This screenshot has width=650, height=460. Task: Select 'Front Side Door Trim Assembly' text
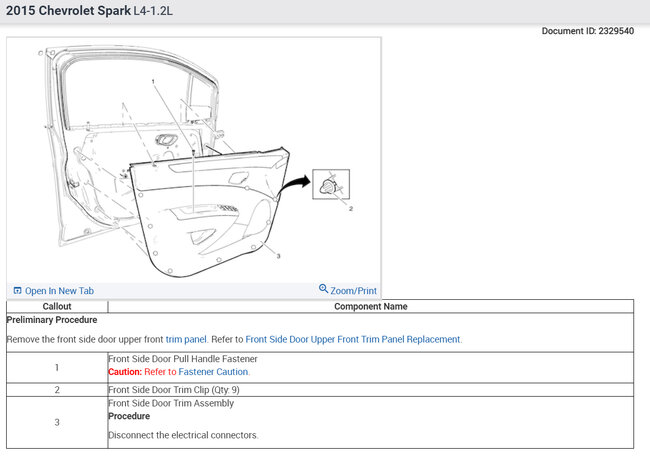[171, 403]
